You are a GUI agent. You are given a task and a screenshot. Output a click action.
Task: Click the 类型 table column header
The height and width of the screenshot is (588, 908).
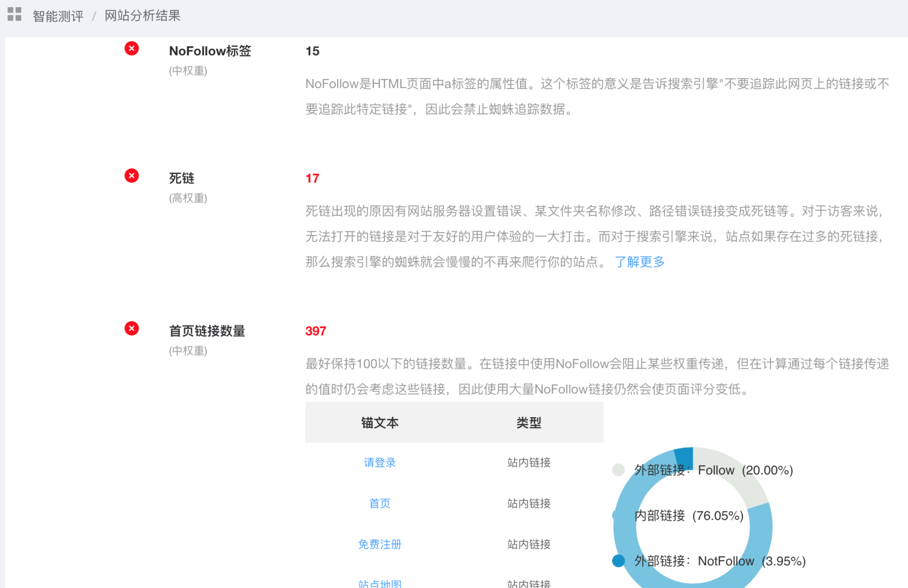coord(529,422)
